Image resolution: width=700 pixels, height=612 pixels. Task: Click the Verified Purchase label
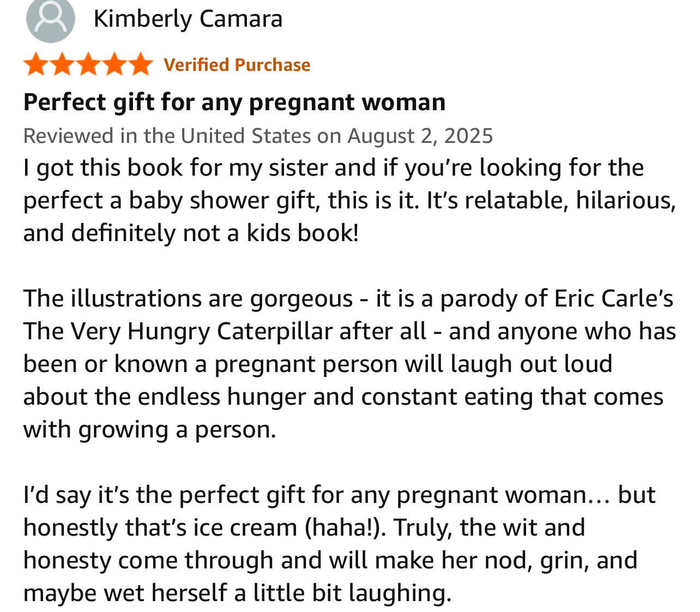coord(237,65)
